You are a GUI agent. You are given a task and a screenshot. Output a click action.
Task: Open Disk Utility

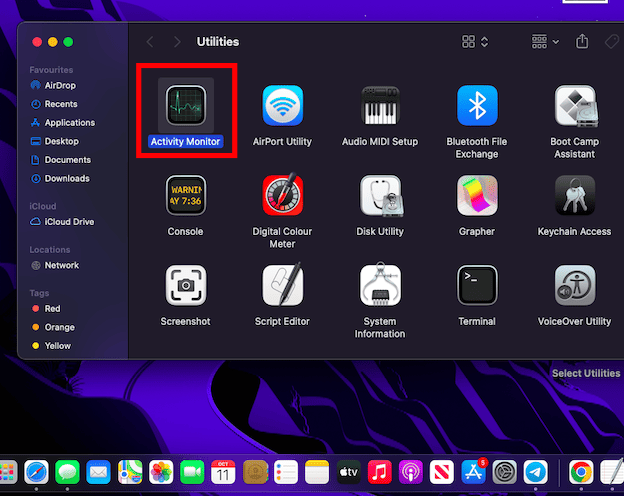pyautogui.click(x=380, y=196)
